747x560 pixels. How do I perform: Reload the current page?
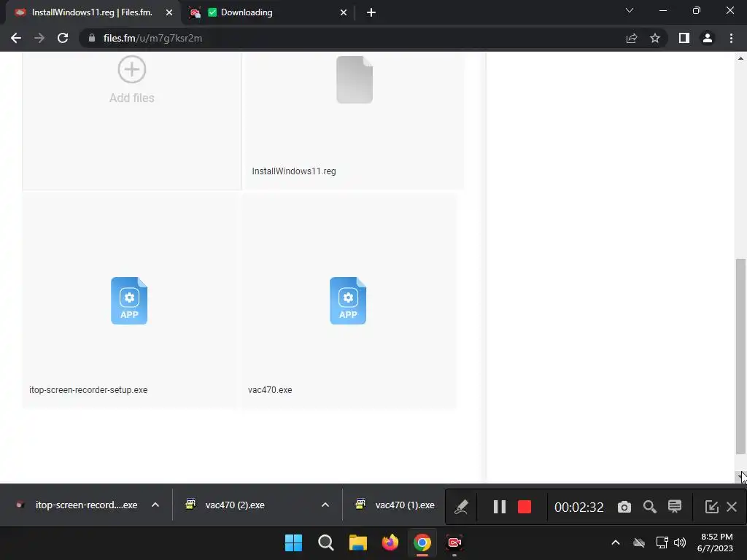point(63,38)
